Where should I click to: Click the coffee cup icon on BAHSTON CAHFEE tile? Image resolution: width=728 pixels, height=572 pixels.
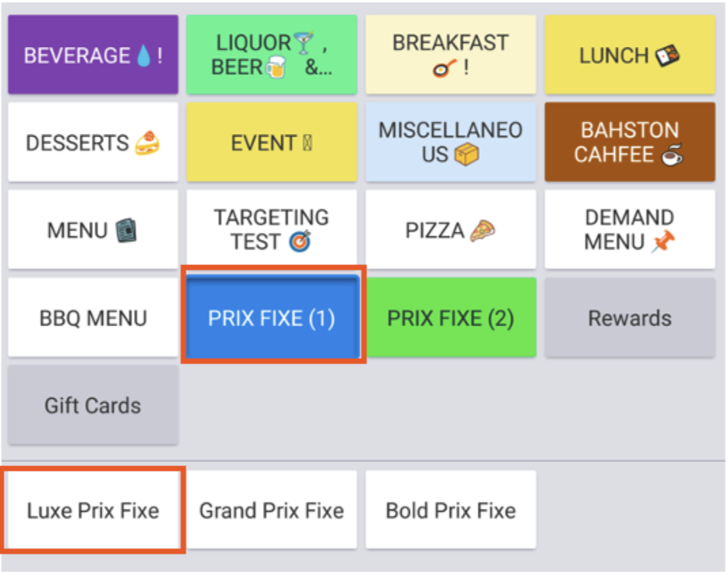click(x=671, y=158)
